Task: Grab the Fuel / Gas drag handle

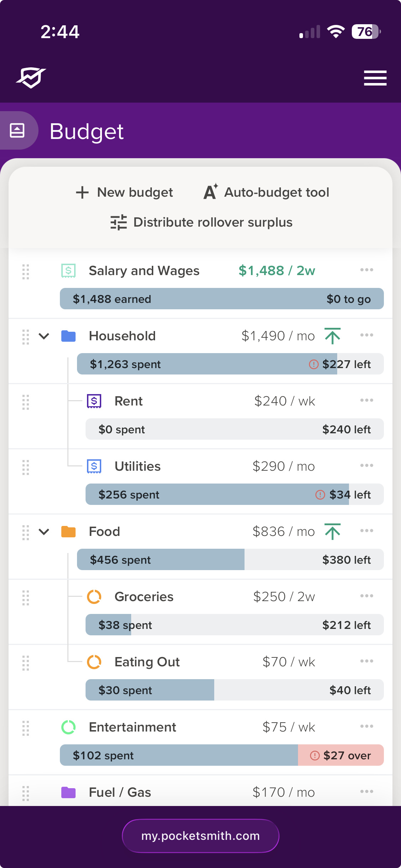Action: pyautogui.click(x=26, y=793)
